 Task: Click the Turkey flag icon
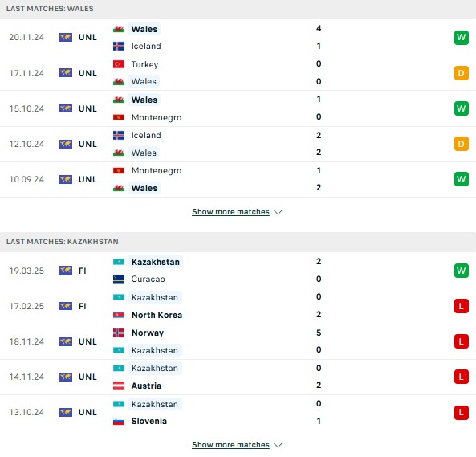(x=119, y=64)
